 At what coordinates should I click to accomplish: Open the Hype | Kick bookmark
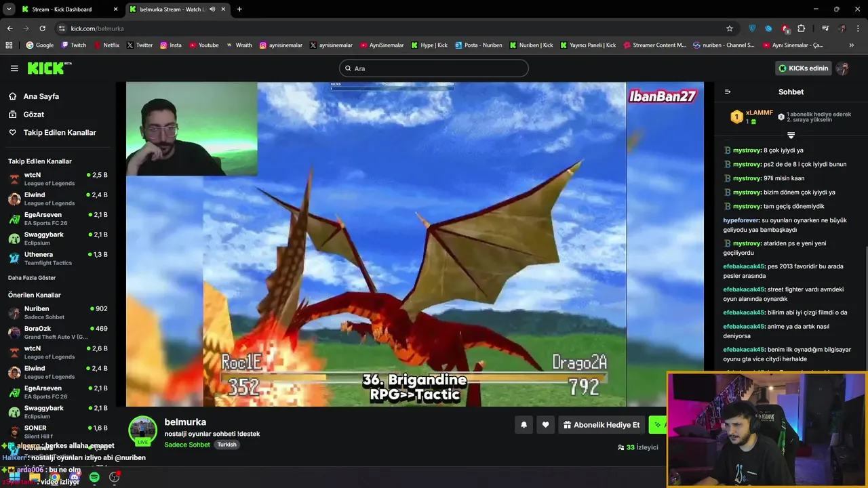click(429, 45)
